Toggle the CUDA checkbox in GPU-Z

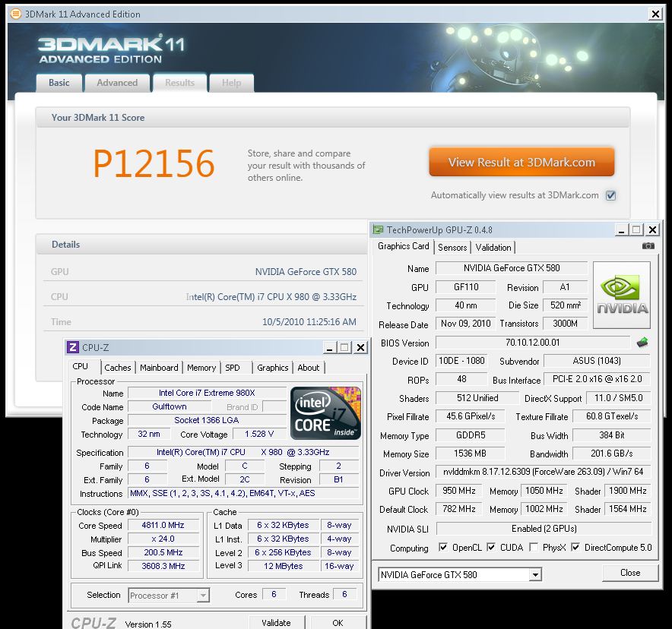click(491, 547)
